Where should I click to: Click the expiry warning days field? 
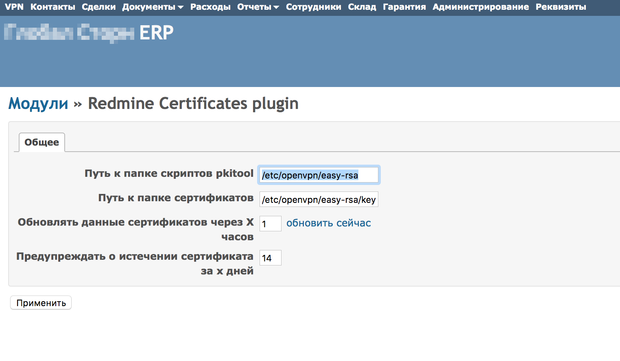270,258
